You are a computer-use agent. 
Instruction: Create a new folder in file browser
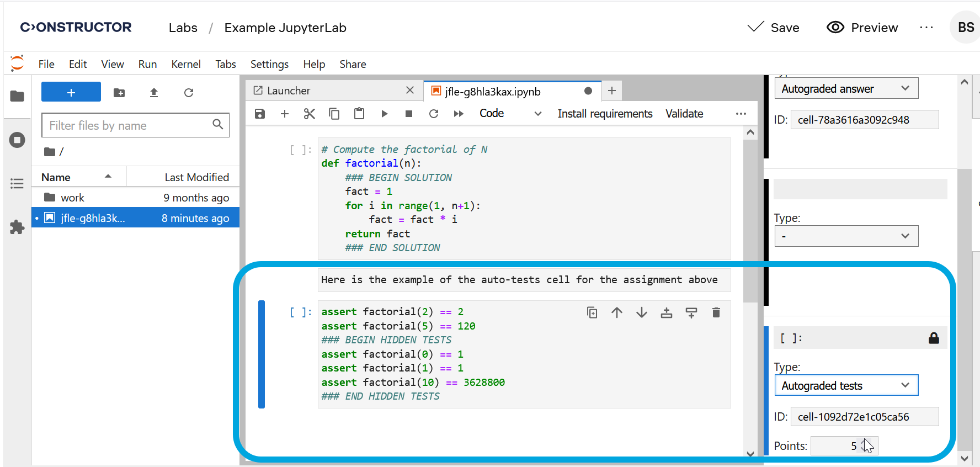click(x=119, y=93)
